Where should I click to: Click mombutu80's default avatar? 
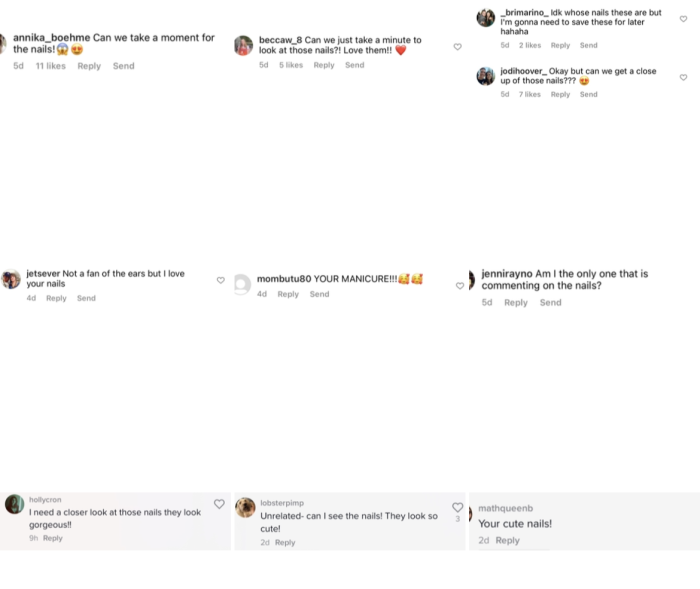coord(241,284)
